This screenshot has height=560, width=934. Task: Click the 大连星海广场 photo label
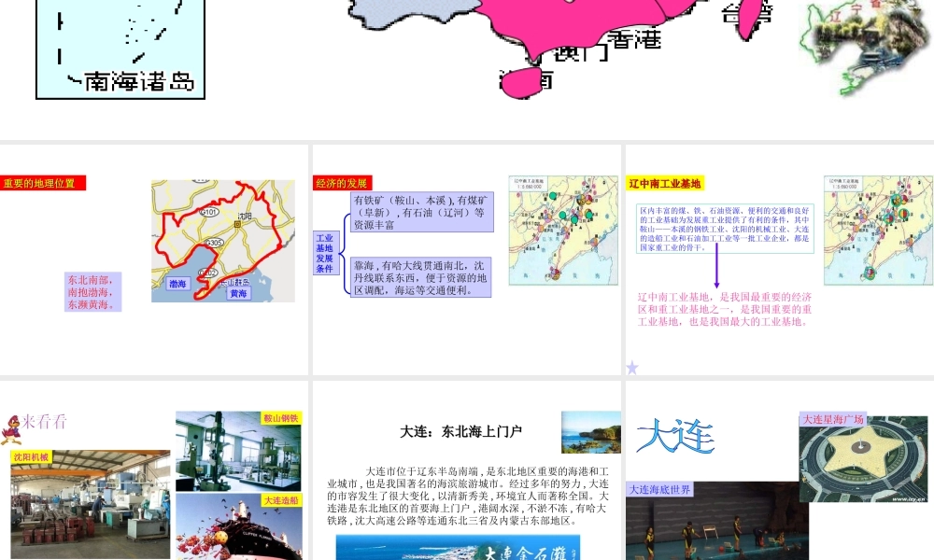pyautogui.click(x=833, y=420)
